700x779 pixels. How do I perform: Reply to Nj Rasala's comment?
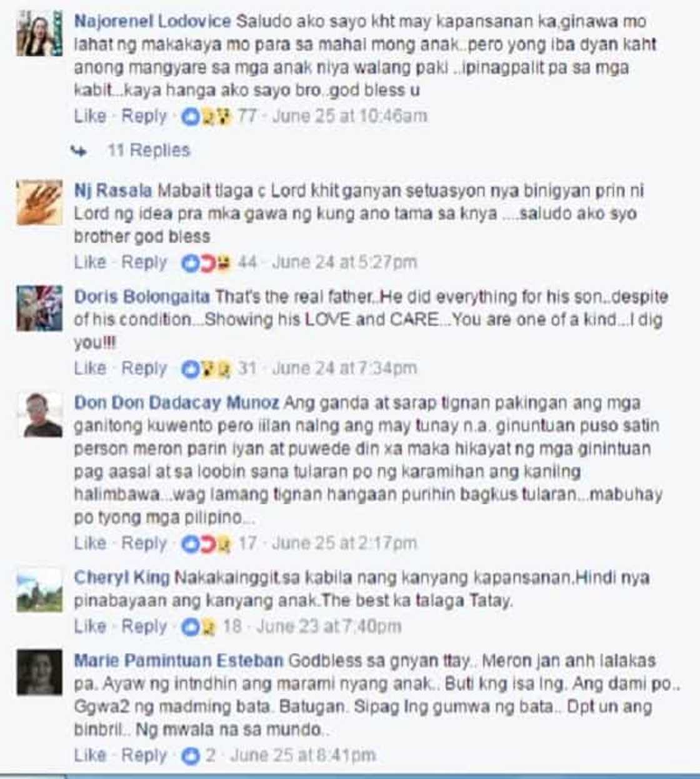(144, 263)
